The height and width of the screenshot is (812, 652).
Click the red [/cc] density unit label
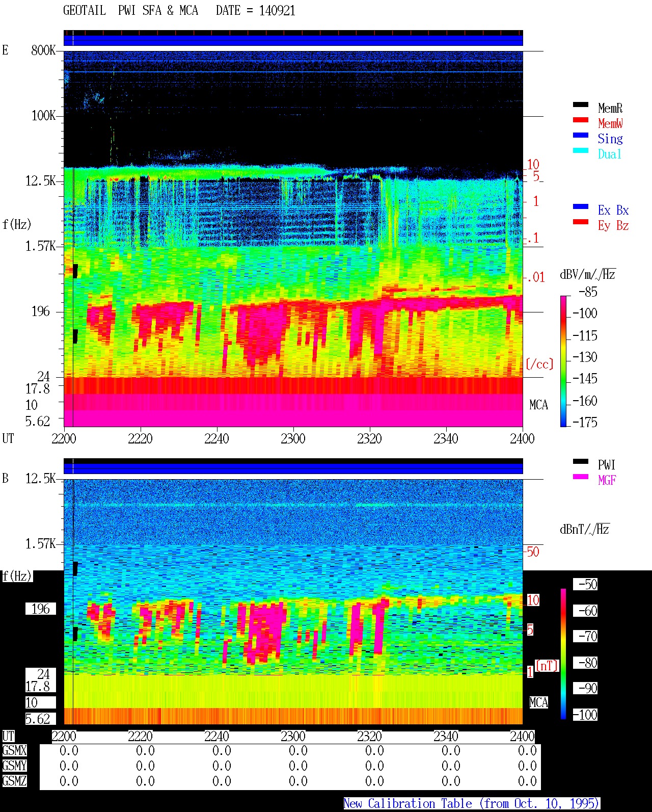pos(539,364)
